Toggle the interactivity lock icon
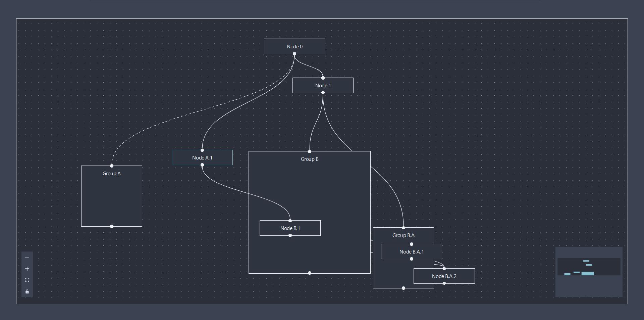Viewport: 644px width, 320px height. pyautogui.click(x=27, y=291)
